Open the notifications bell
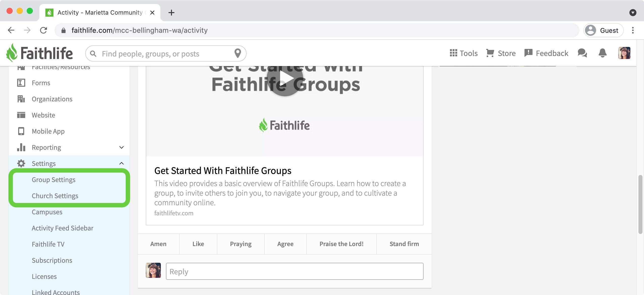Image resolution: width=644 pixels, height=295 pixels. pos(602,53)
